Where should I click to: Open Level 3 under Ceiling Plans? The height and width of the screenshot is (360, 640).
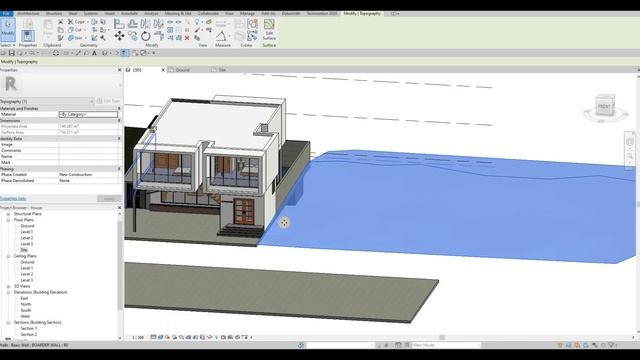[x=27, y=280]
